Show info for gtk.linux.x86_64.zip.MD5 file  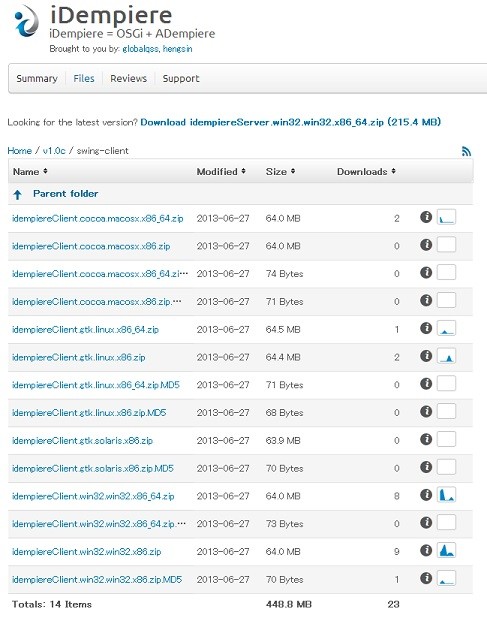426,384
